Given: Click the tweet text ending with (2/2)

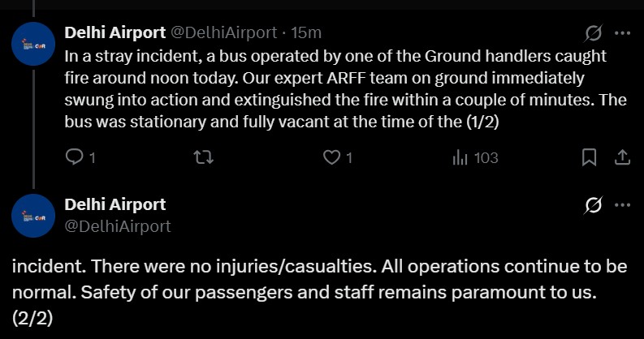Looking at the screenshot, I should (309, 292).
